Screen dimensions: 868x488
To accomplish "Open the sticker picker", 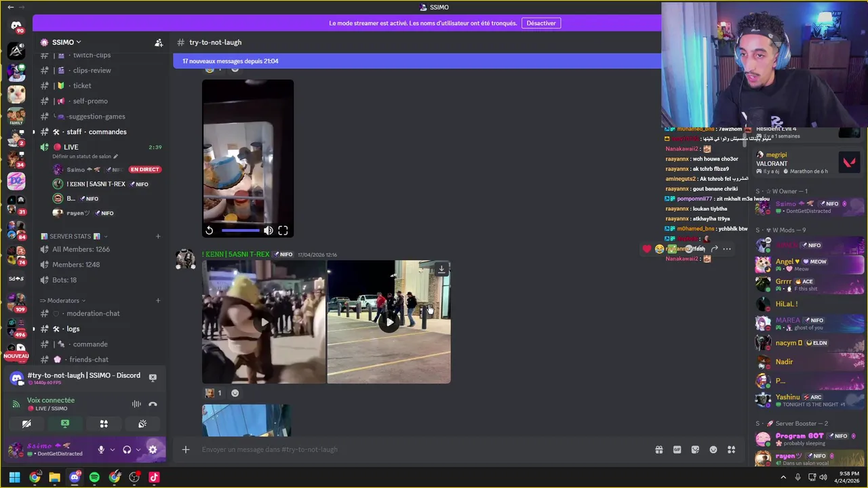I will 695,449.
